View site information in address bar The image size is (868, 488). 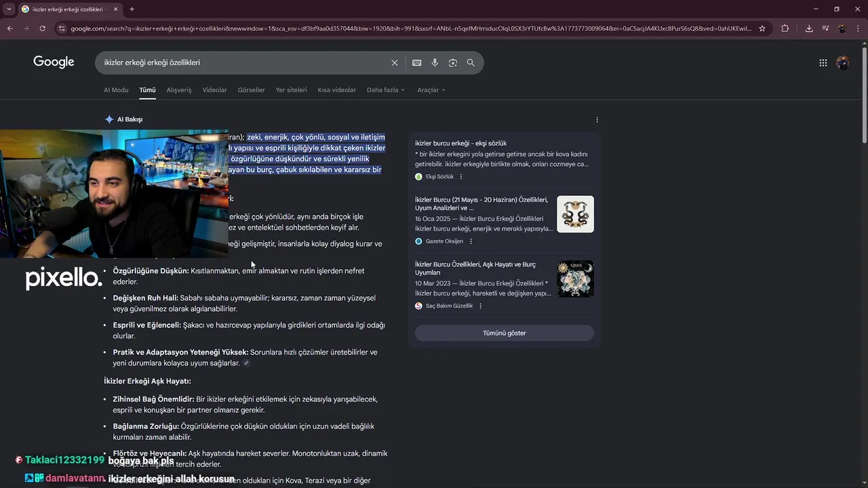click(62, 28)
